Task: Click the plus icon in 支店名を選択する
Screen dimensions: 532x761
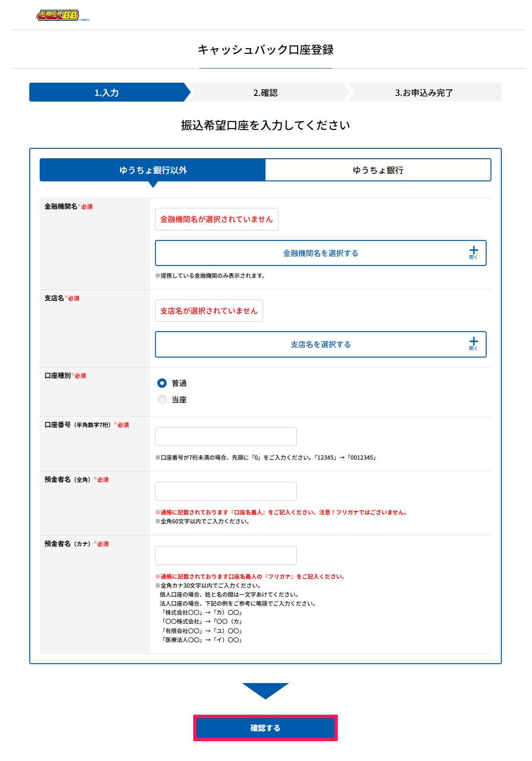Action: (x=473, y=342)
